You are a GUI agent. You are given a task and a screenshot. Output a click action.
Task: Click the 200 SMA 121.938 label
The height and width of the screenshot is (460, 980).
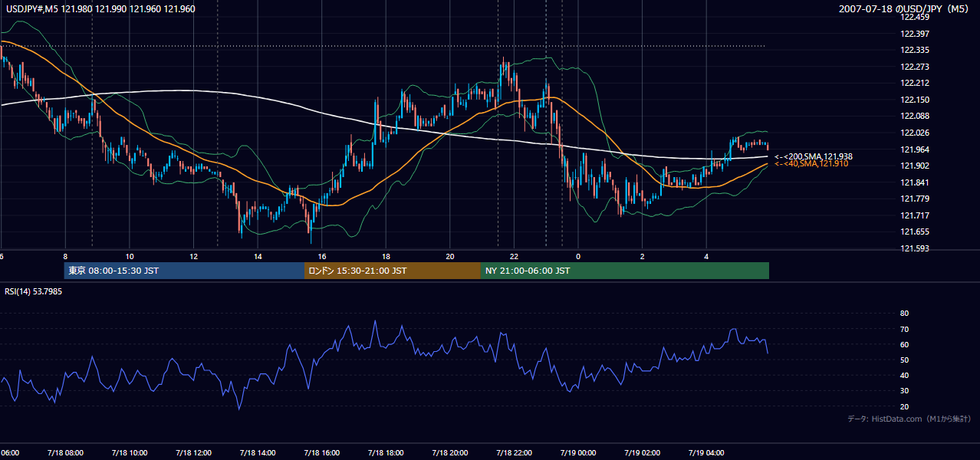click(814, 156)
